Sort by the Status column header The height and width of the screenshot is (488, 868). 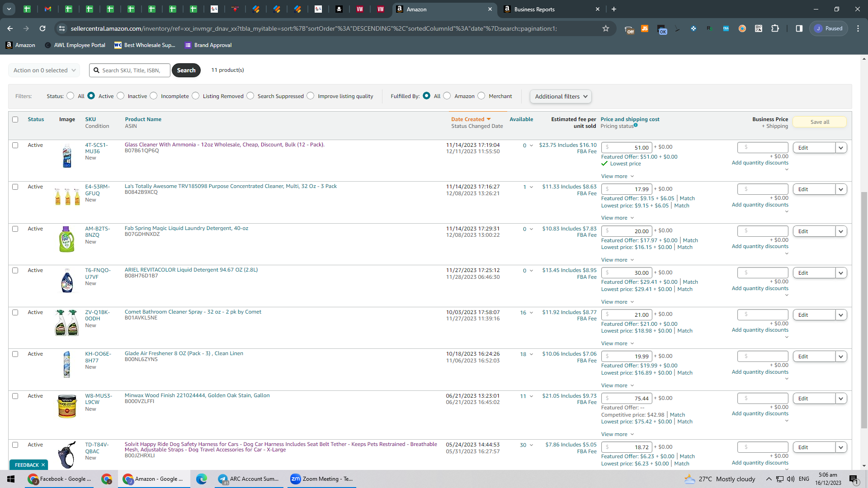tap(36, 119)
